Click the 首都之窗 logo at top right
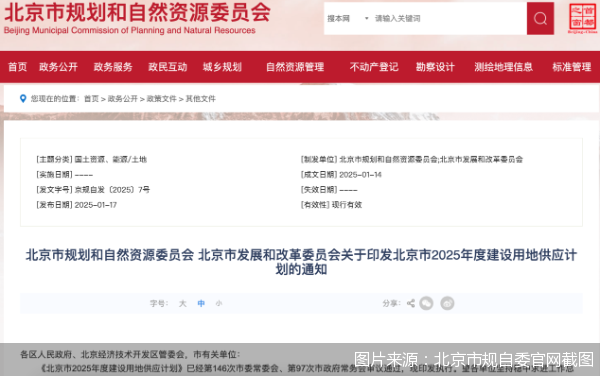This screenshot has width=600, height=376. coord(582,18)
